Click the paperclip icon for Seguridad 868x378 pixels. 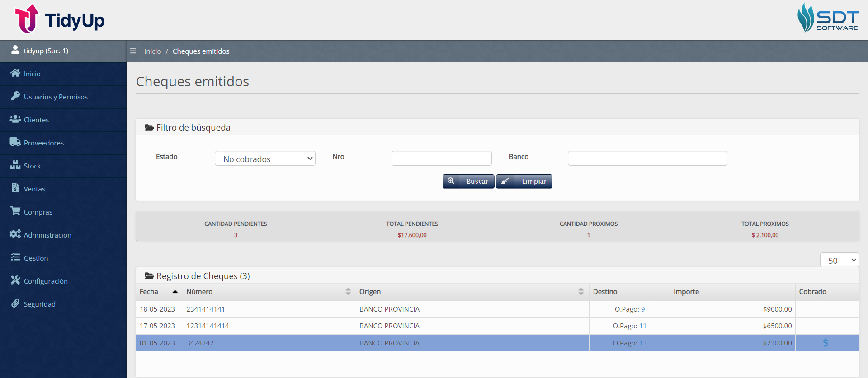pos(15,303)
